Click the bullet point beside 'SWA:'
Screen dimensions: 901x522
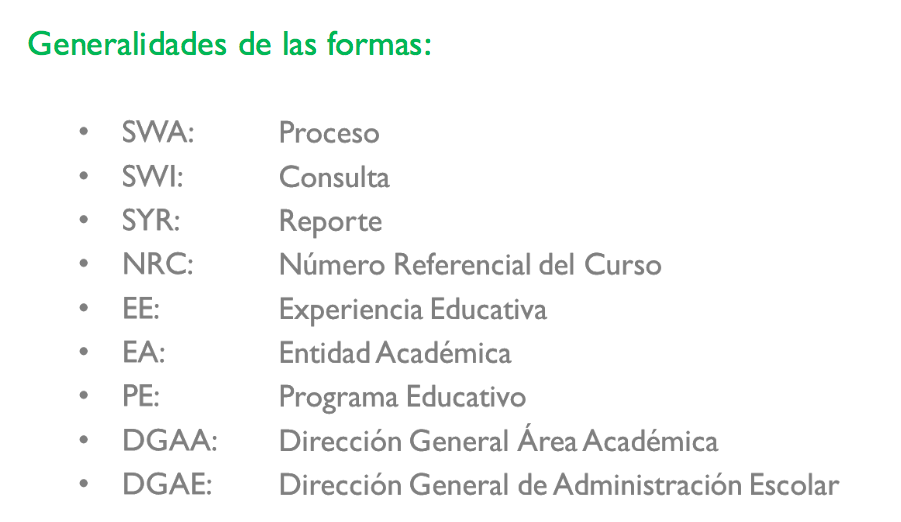pos(84,133)
